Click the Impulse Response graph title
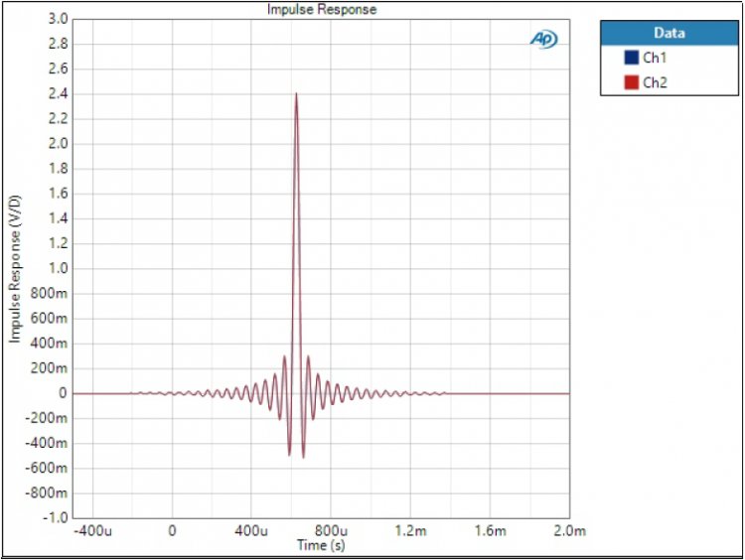 click(x=322, y=10)
